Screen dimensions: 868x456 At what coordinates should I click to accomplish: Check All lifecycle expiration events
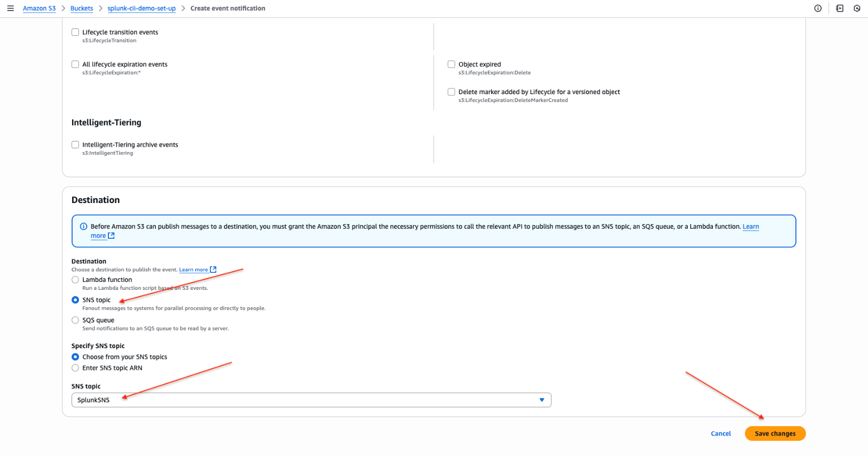tap(75, 65)
